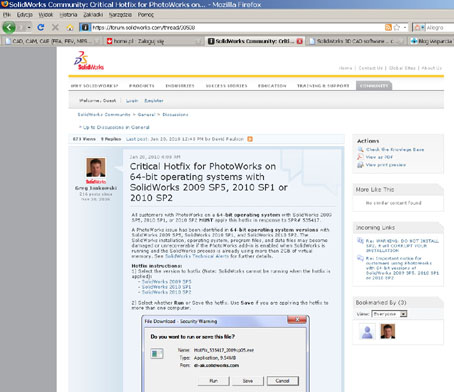The width and height of the screenshot is (454, 392).
Task: Select the Community navigation tab
Action: tap(374, 86)
